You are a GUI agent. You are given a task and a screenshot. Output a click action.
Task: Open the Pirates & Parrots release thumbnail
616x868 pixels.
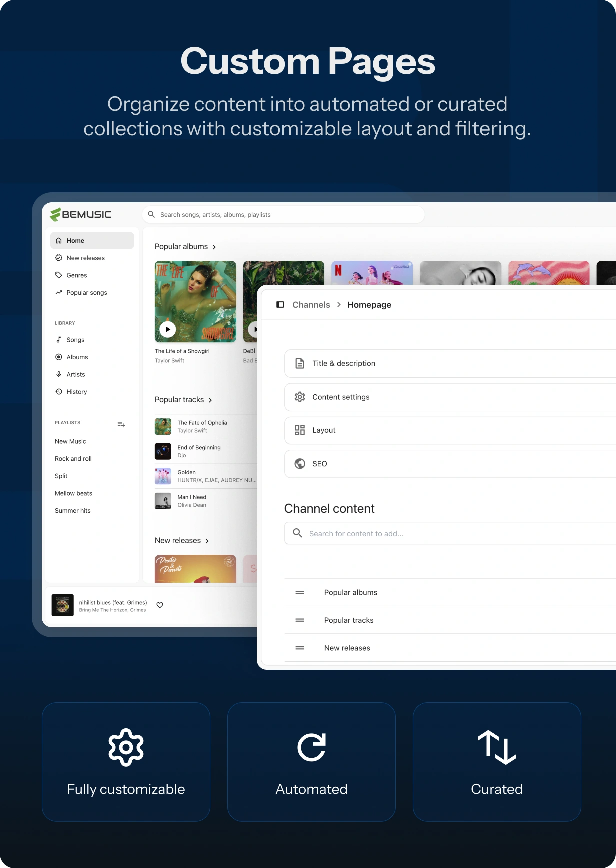pos(195,569)
